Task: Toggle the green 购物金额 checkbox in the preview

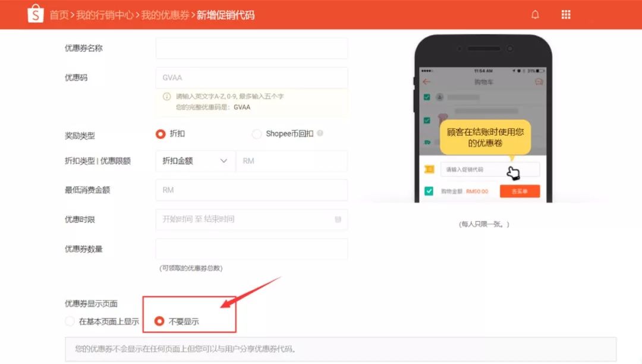Action: (429, 192)
